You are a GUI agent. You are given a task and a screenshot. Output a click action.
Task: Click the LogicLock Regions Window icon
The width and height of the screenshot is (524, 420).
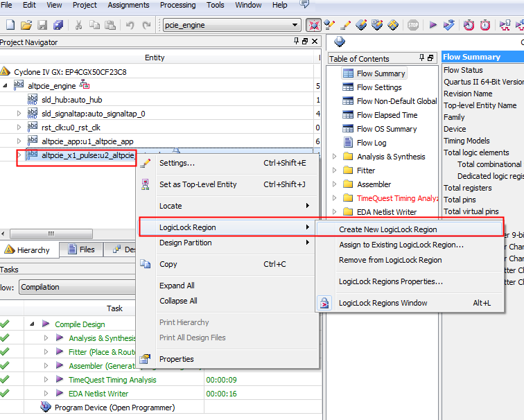coord(324,303)
